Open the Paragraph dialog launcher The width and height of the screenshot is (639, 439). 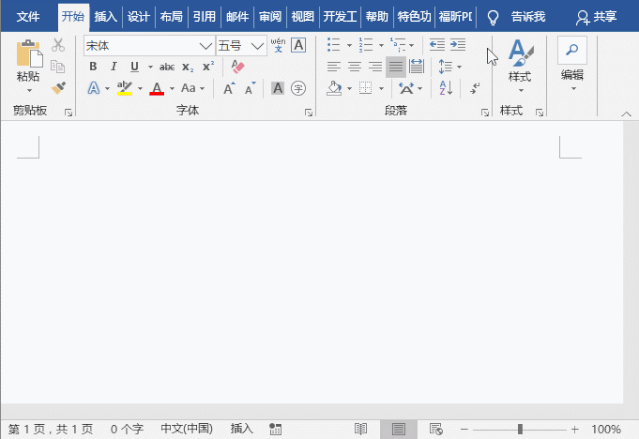pos(484,112)
